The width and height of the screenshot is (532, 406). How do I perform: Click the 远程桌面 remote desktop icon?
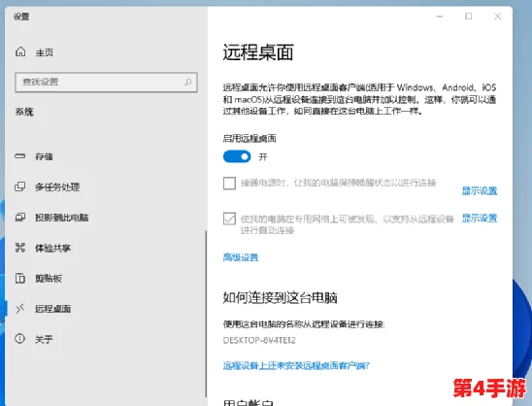[20, 308]
